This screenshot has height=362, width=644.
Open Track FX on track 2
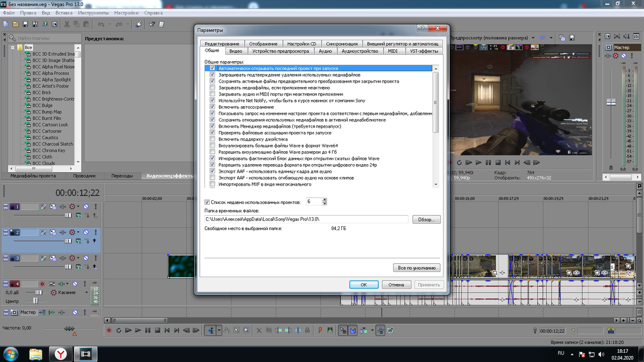point(63,232)
